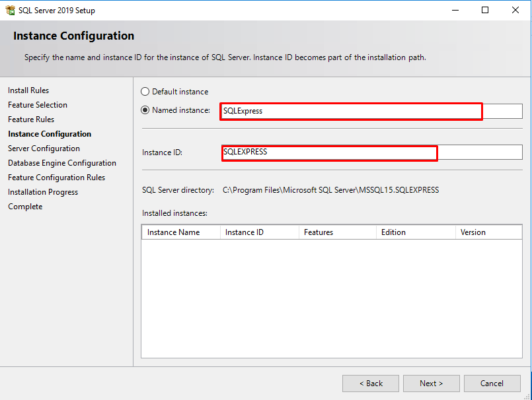
Task: Click the SQL Server setup title icon
Action: (x=10, y=10)
